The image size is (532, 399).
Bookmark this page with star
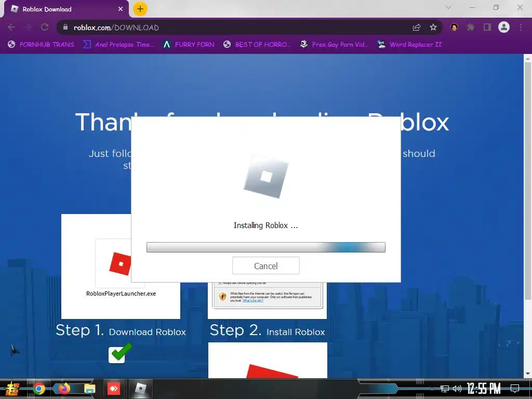coord(433,28)
